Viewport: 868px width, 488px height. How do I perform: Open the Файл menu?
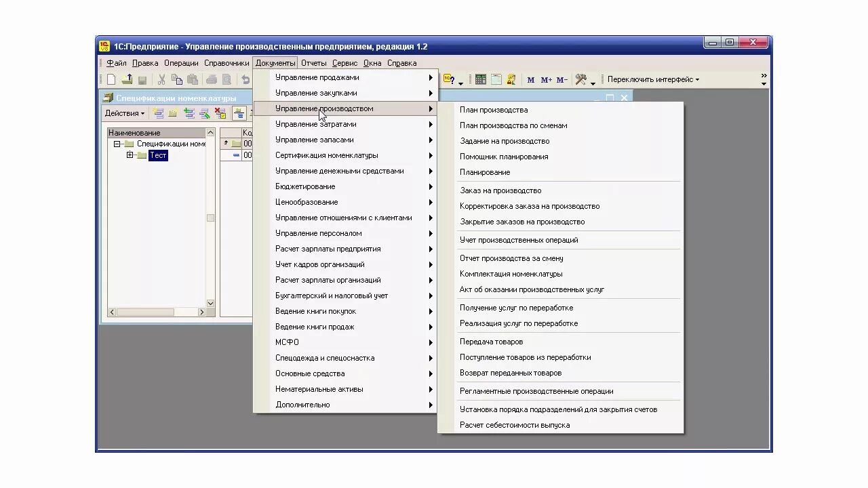[117, 63]
